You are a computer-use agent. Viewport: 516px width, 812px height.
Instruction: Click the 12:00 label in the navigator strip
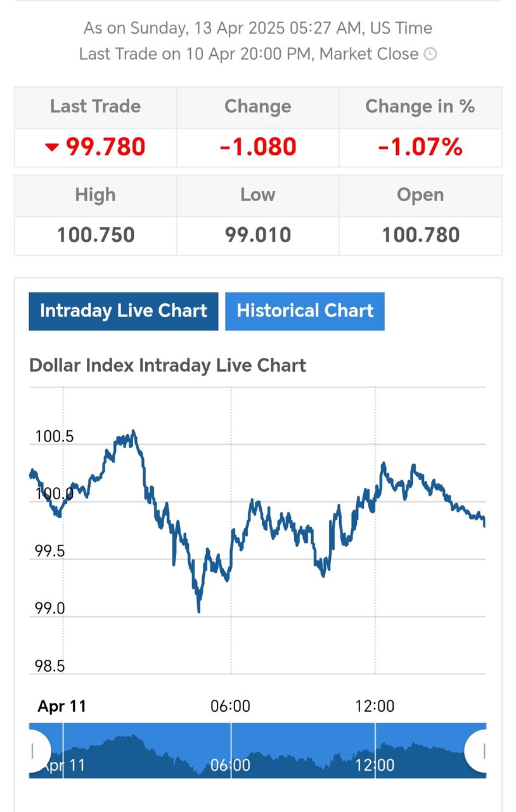375,765
